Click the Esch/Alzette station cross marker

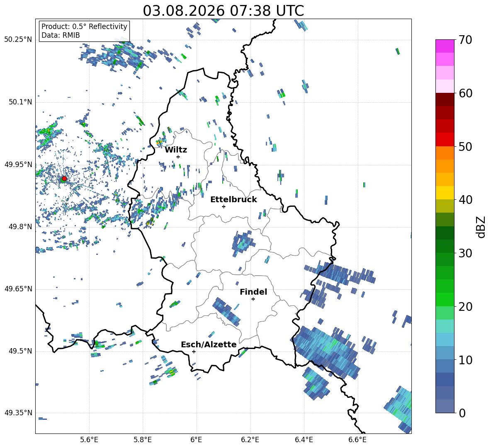pos(194,351)
